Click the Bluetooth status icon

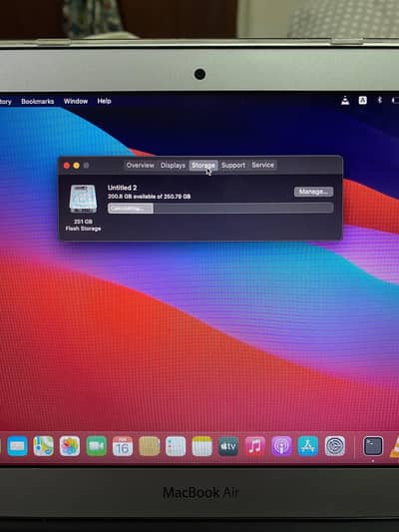380,100
